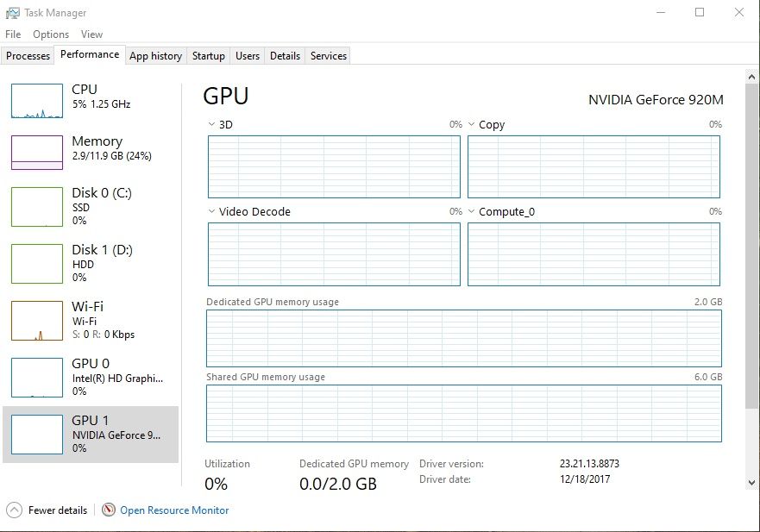
Task: Open the Copy engine dropdown chevron
Action: (471, 124)
